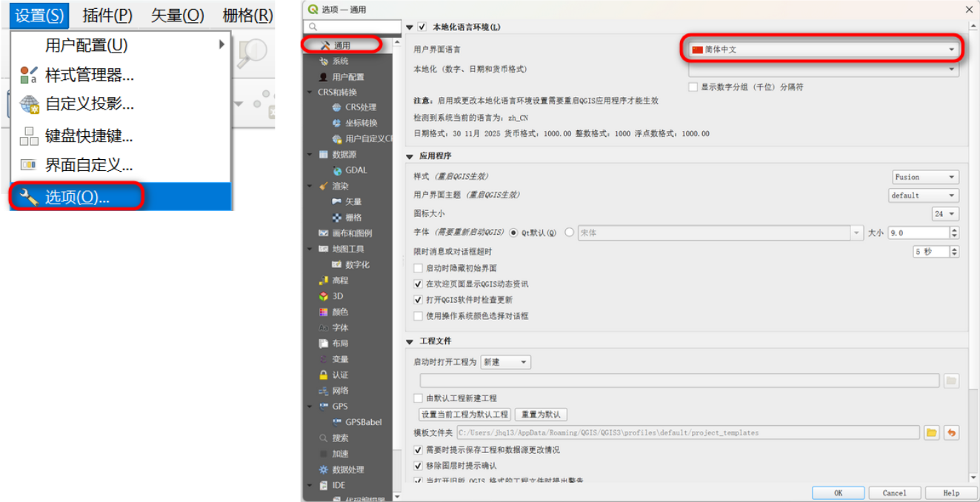The height and width of the screenshot is (502, 980).
Task: Open the 变量 settings page
Action: [340, 359]
